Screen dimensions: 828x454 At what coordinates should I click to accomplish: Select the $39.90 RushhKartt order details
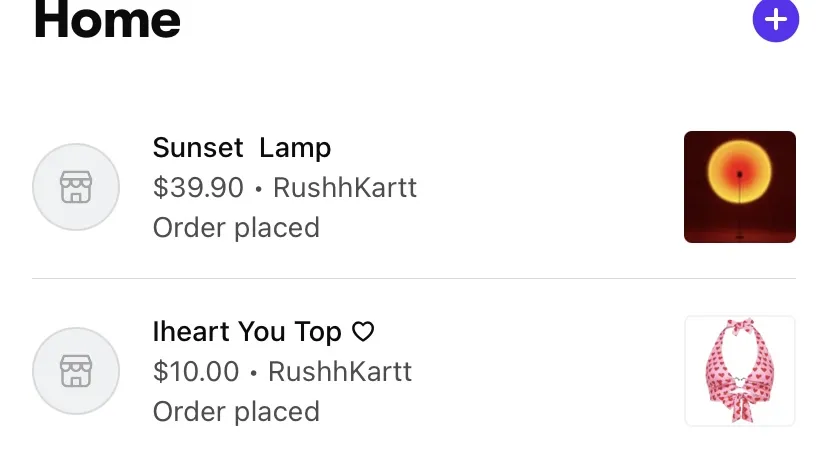tap(285, 187)
